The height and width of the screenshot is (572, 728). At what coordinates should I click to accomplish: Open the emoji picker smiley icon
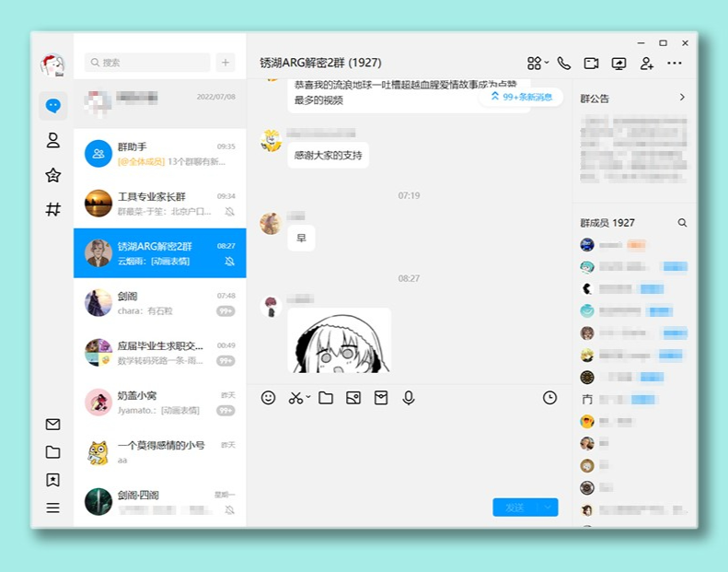(x=269, y=398)
